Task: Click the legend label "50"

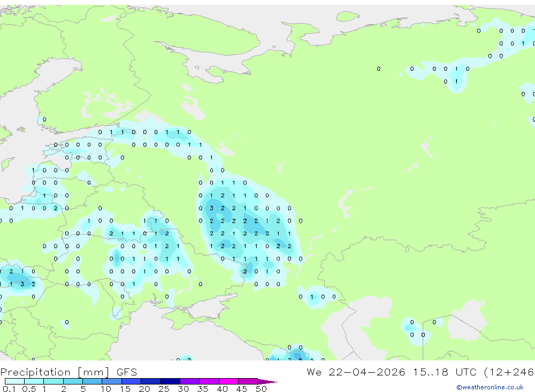Action: point(261,389)
